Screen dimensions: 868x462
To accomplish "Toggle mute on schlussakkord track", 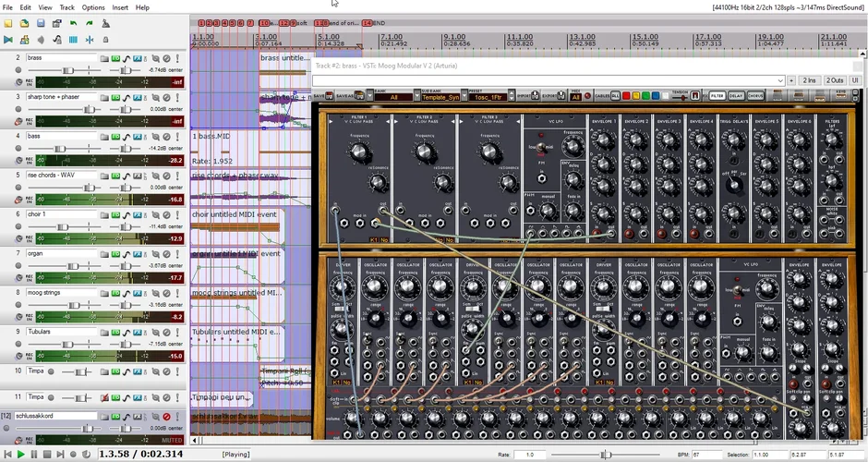I will click(167, 417).
